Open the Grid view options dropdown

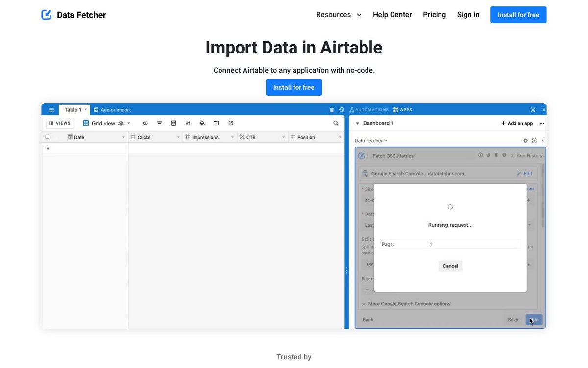129,123
